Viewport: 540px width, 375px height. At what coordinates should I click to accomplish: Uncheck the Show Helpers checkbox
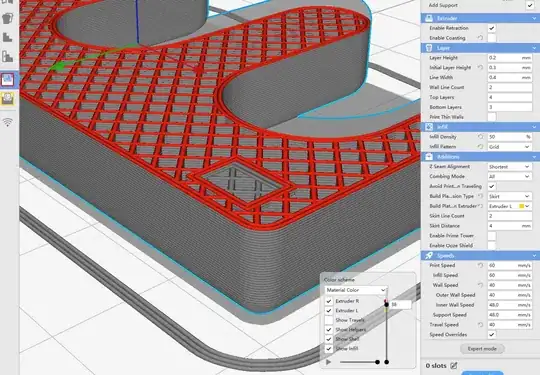pos(329,330)
